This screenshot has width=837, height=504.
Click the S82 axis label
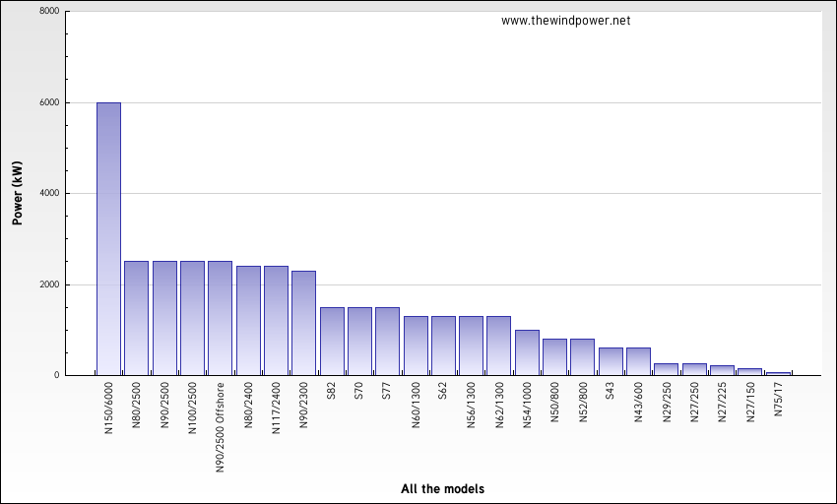coord(332,390)
